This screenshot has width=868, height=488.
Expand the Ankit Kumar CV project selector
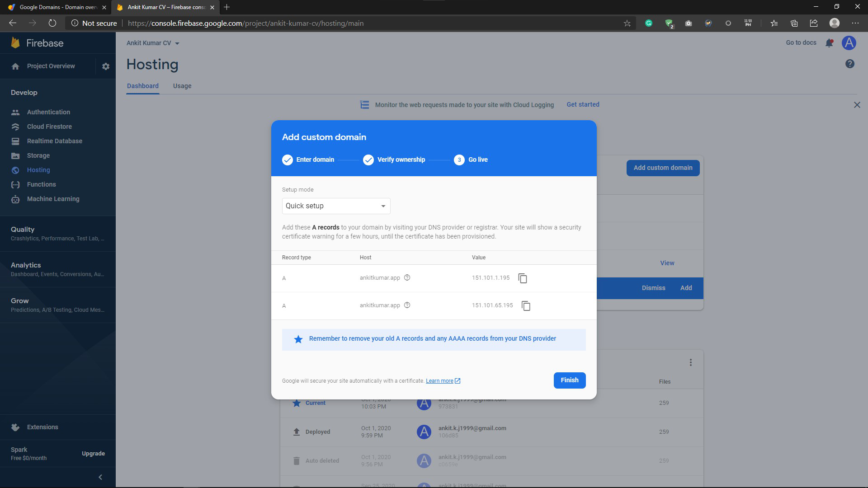point(153,43)
